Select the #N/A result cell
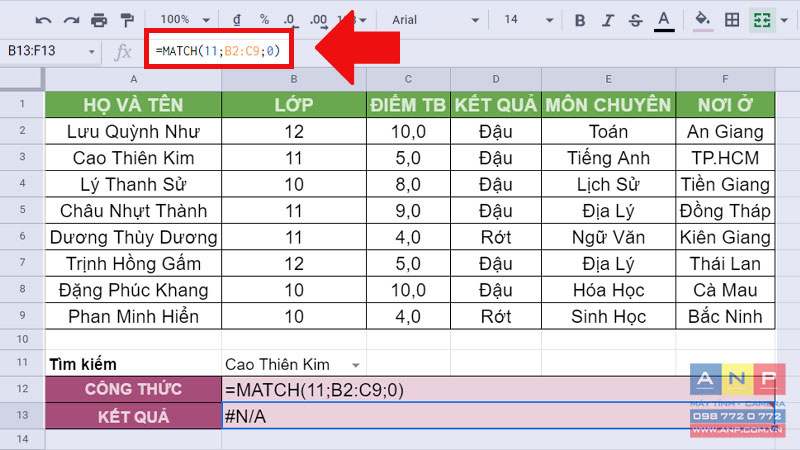This screenshot has width=800, height=450. click(x=498, y=416)
